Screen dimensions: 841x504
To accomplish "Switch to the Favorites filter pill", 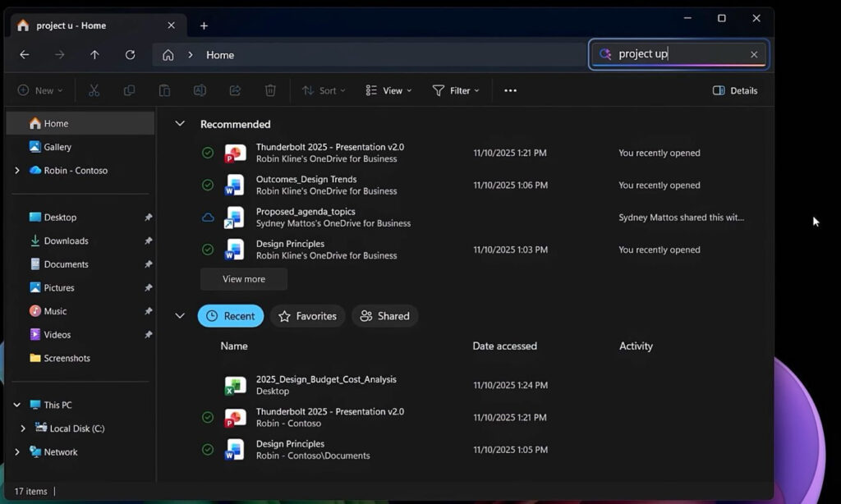I will pyautogui.click(x=307, y=316).
